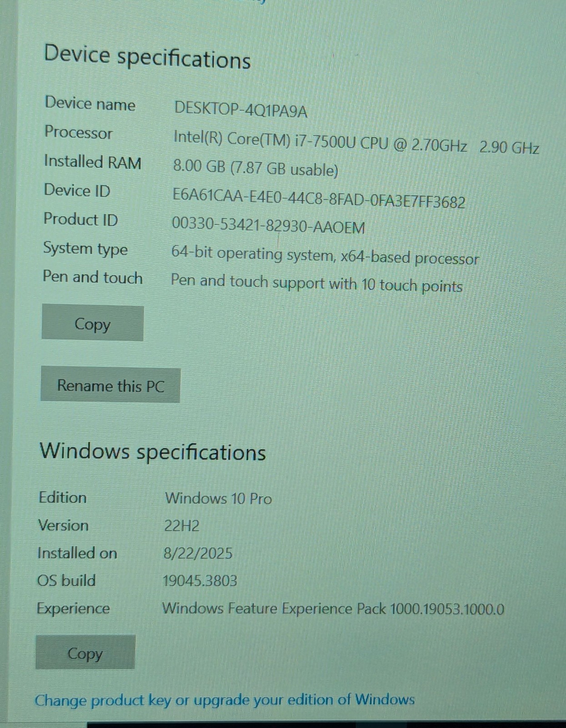Click the Rename this PC button
566x728 pixels.
(110, 385)
